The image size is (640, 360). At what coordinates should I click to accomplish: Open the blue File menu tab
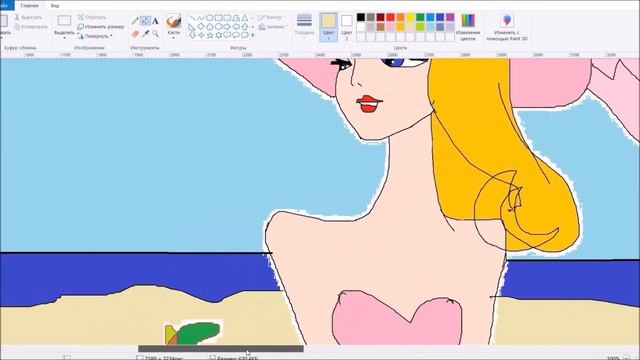click(6, 5)
